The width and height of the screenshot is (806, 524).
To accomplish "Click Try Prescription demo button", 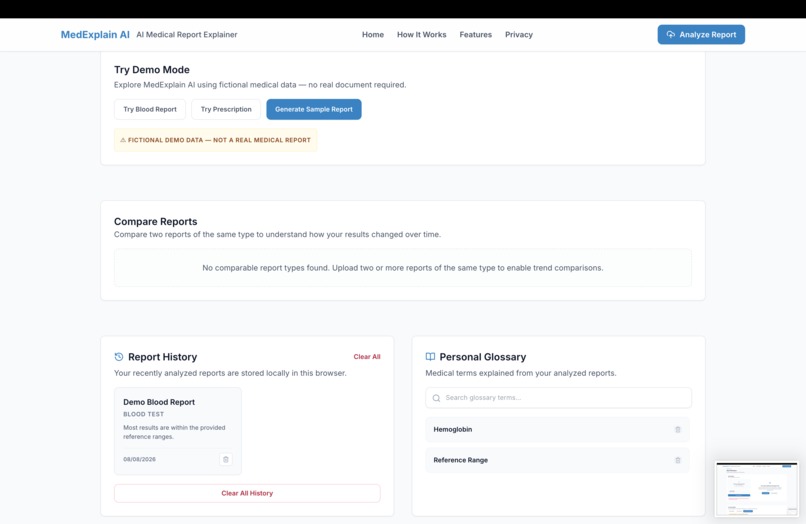I will coord(226,109).
